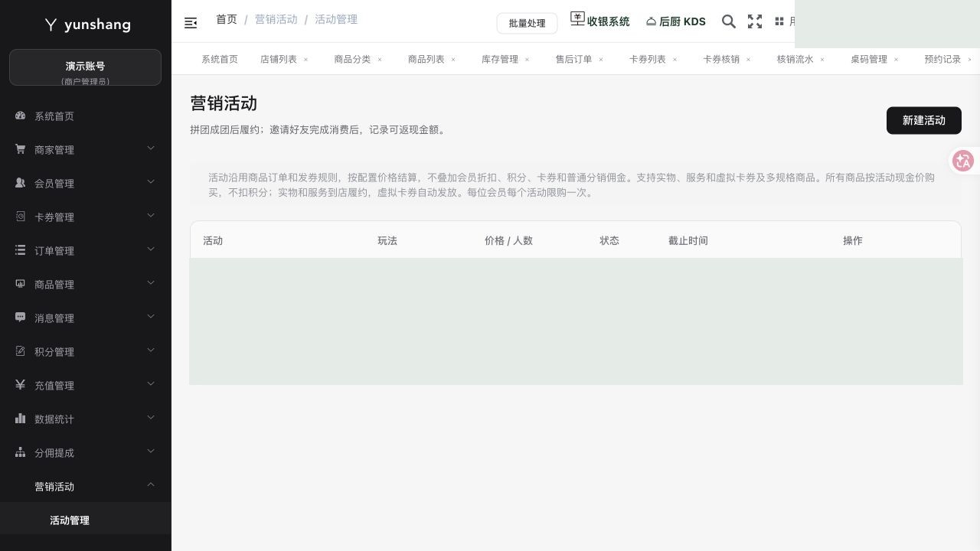
Task: Click the 分佣提成 hierarchy icon
Action: pos(21,452)
